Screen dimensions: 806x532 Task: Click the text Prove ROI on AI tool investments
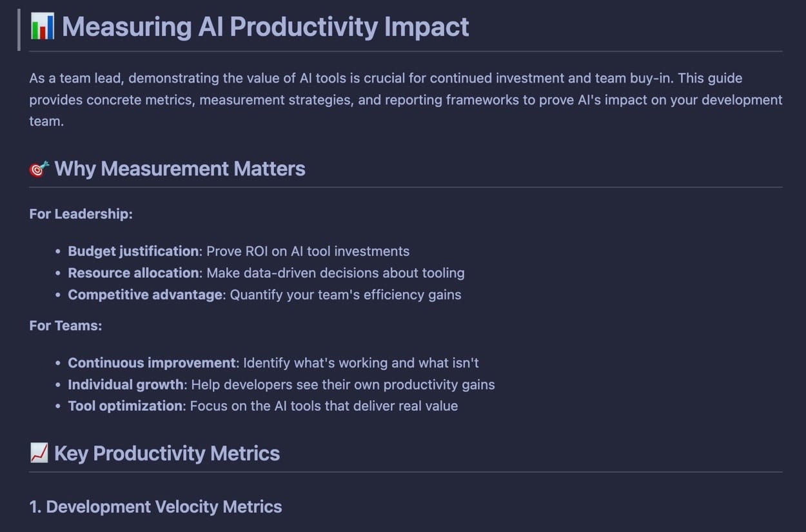(308, 251)
